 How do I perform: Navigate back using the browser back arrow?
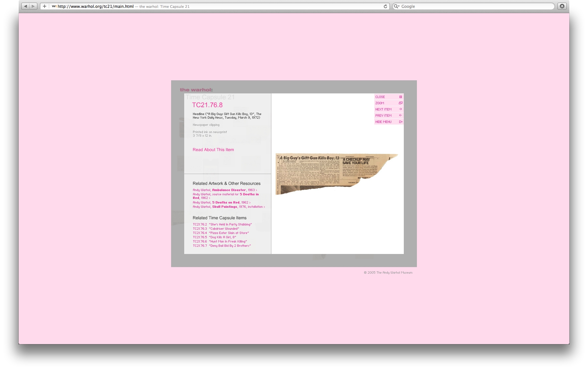tap(25, 6)
